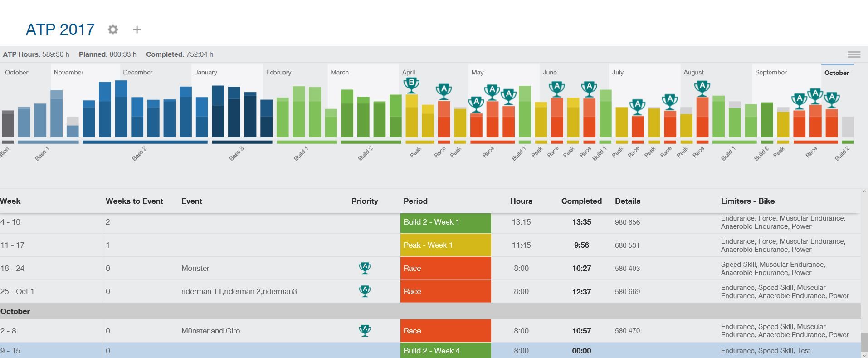Open ATP settings gear icon
Viewport: 868px width, 358px height.
pos(113,29)
